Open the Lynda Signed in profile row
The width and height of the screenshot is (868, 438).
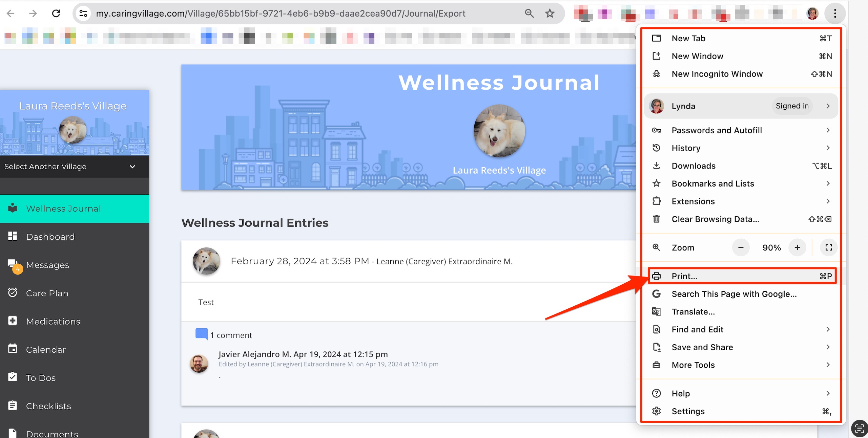[741, 106]
